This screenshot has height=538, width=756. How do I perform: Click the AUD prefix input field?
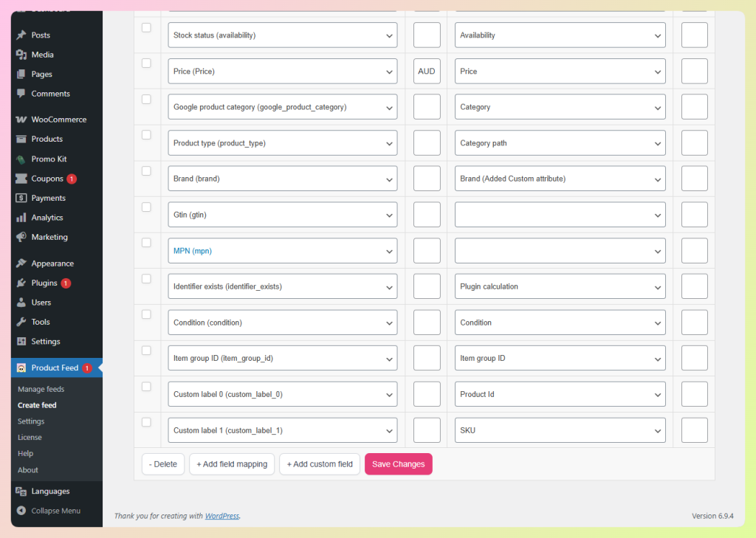(427, 71)
